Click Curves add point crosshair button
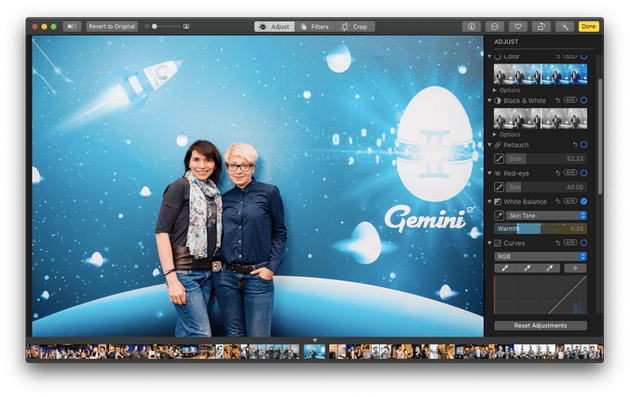 pyautogui.click(x=575, y=268)
